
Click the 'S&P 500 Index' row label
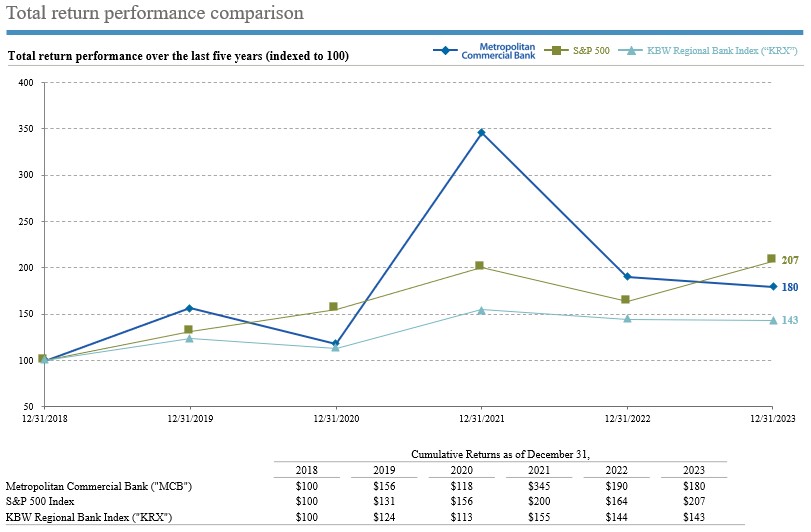pyautogui.click(x=40, y=501)
